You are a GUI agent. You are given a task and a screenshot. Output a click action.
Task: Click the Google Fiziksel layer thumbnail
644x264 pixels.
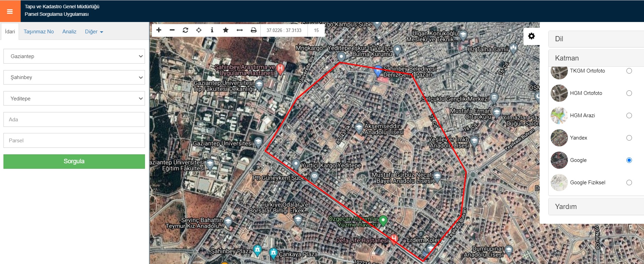click(559, 183)
